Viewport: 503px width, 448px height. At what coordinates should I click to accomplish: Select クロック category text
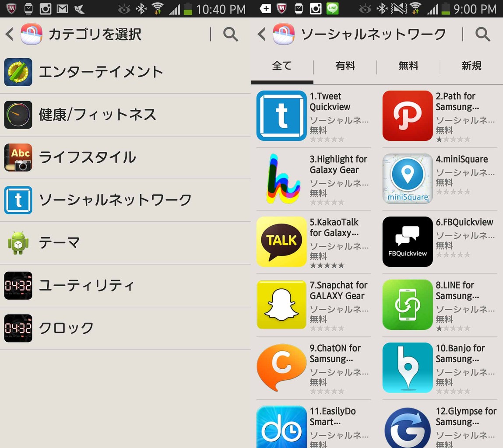point(66,328)
